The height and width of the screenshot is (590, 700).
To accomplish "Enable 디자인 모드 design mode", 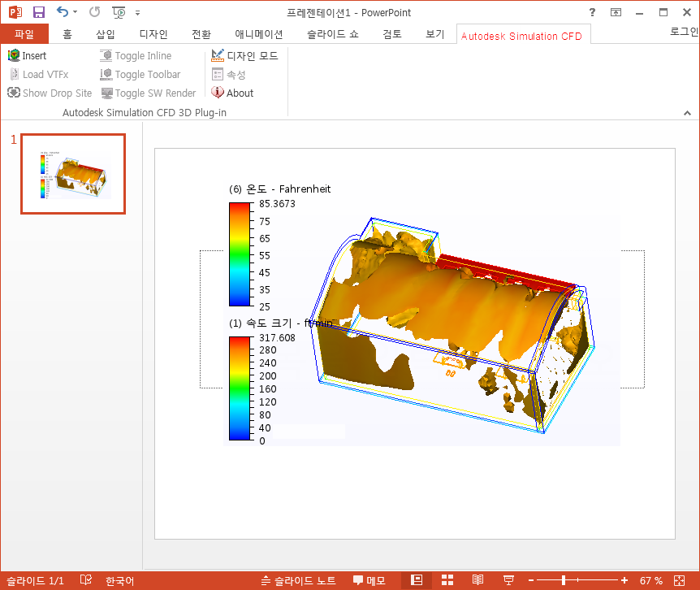I will (x=244, y=55).
